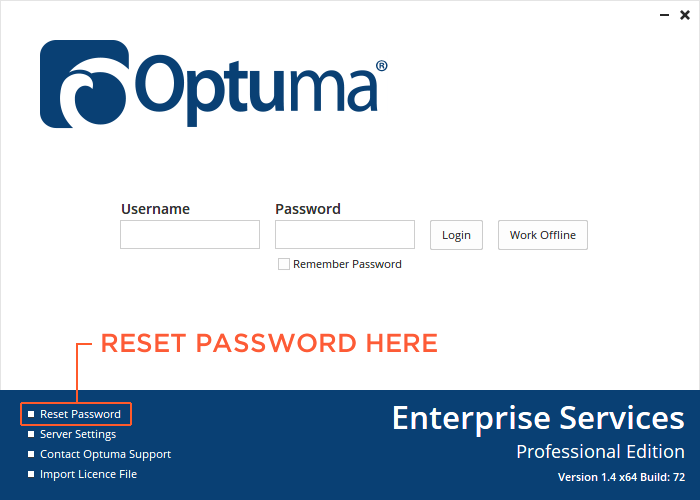This screenshot has height=500, width=700.
Task: Tick the Remember Password checkbox
Action: pyautogui.click(x=284, y=264)
